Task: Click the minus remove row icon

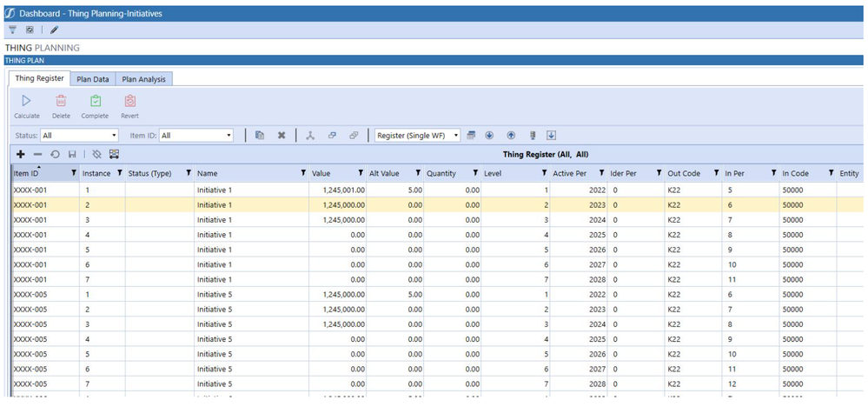Action: pyautogui.click(x=37, y=155)
